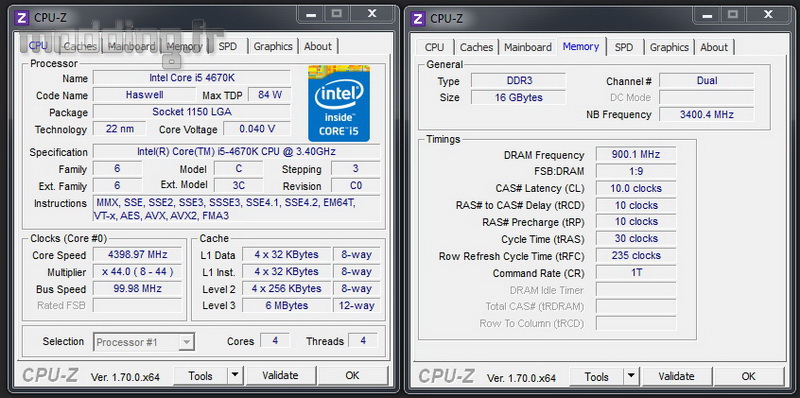This screenshot has width=800, height=398.
Task: Click the Intel Core i5 badge image
Action: 339,103
